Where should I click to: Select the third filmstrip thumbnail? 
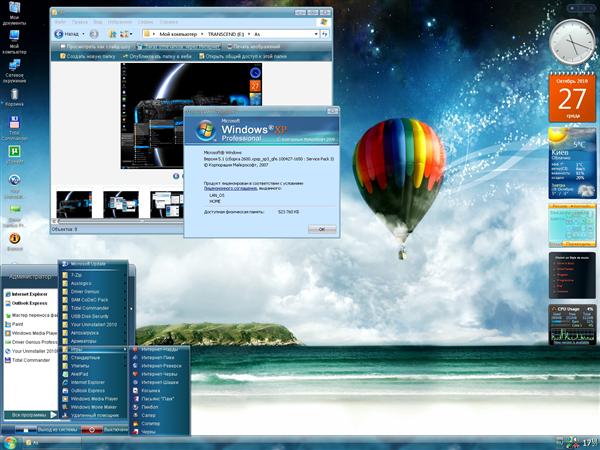[x=167, y=205]
